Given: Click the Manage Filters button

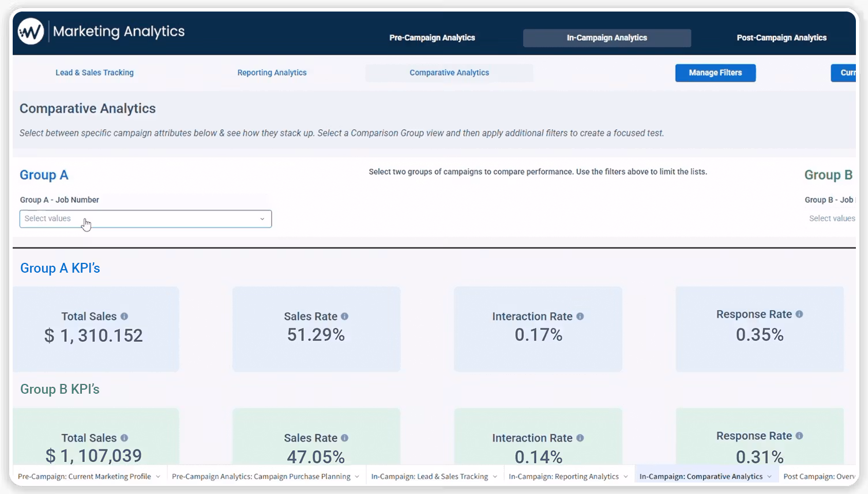Looking at the screenshot, I should tap(715, 73).
